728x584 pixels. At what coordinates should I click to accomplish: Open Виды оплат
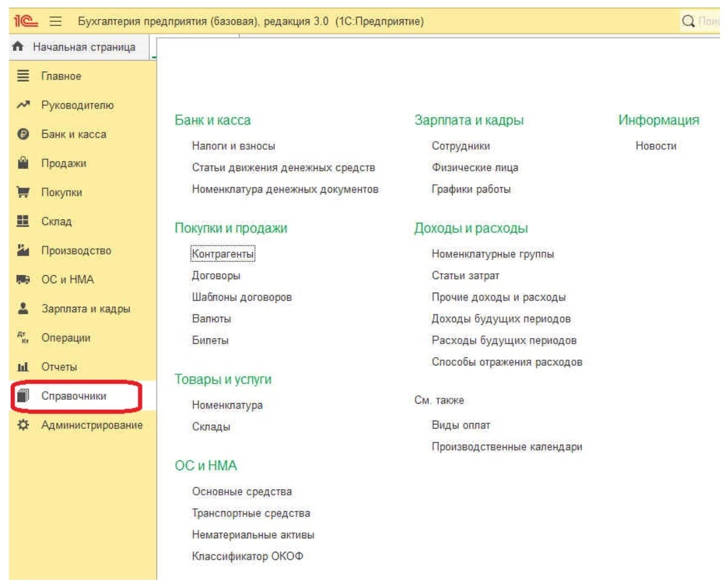pos(461,425)
